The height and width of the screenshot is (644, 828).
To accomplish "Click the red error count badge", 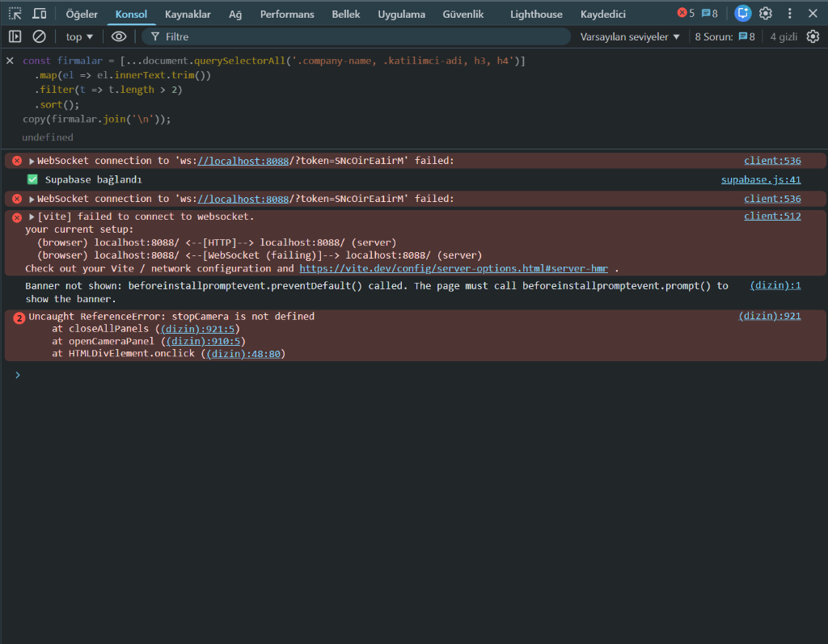I will (x=686, y=13).
